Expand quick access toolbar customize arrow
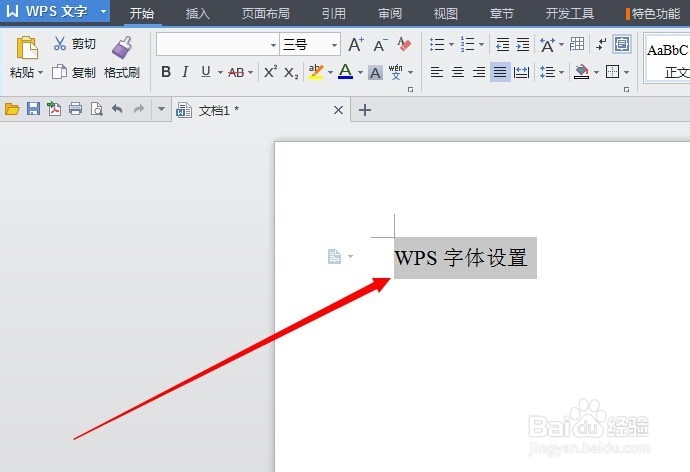The width and height of the screenshot is (690, 472). [161, 109]
